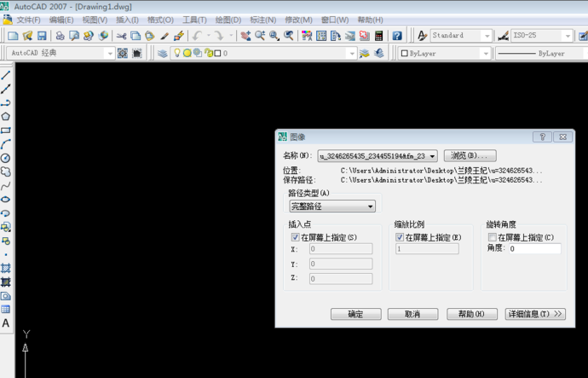Expand 详细信息(T) >> details button
The width and height of the screenshot is (588, 378).
(535, 314)
